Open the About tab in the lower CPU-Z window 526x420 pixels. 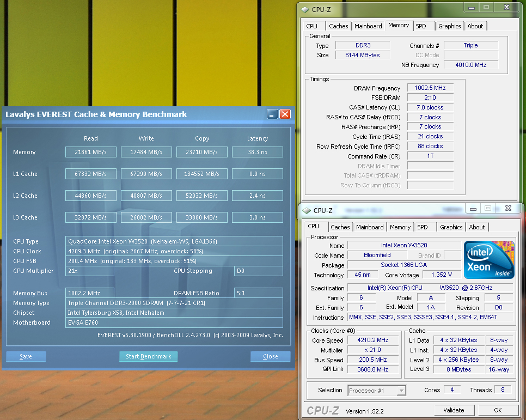point(476,227)
